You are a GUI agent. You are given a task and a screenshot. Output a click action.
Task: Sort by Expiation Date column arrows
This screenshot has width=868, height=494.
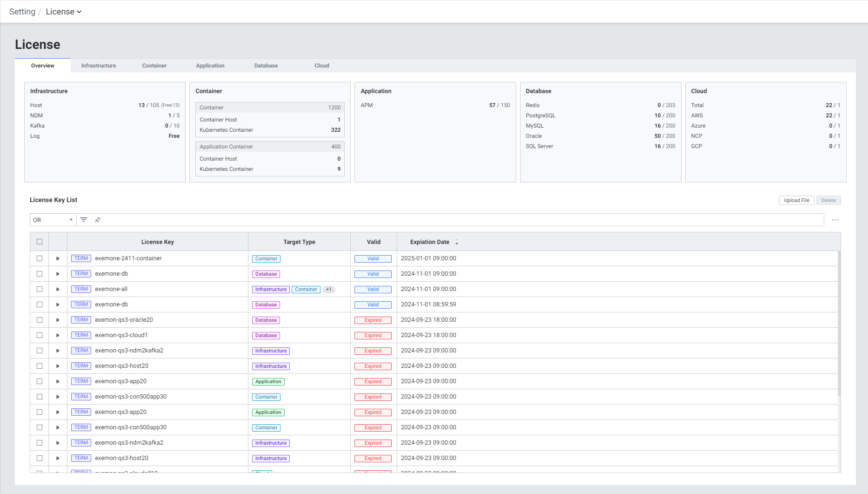click(x=457, y=242)
